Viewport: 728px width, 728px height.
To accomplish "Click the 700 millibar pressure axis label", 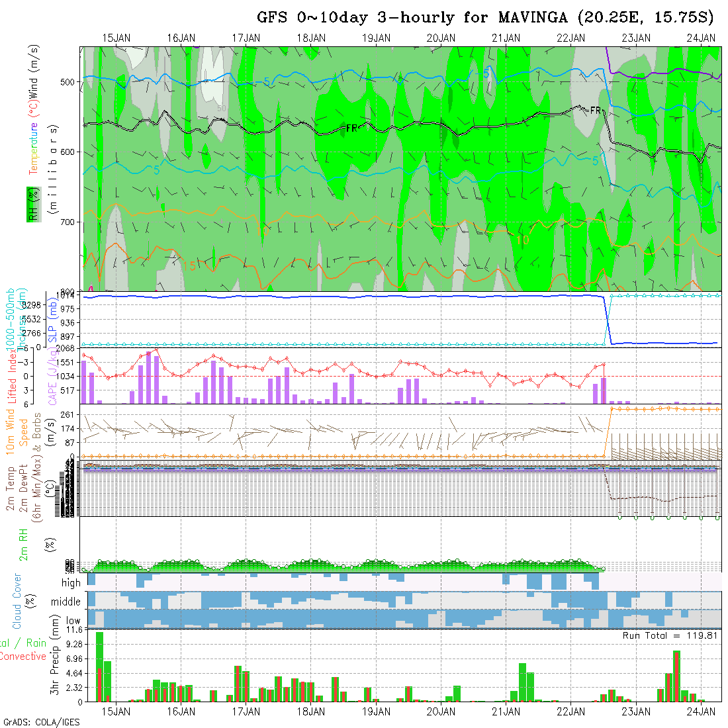I will pos(70,222).
